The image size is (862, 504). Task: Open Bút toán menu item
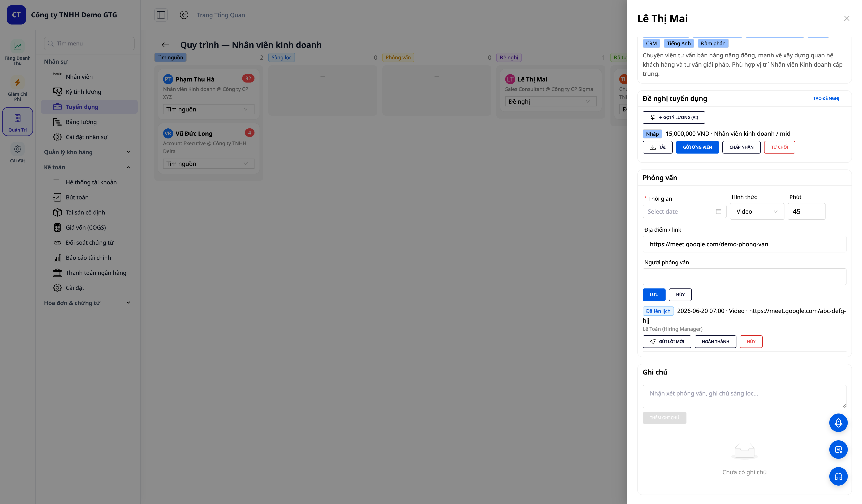click(89, 197)
